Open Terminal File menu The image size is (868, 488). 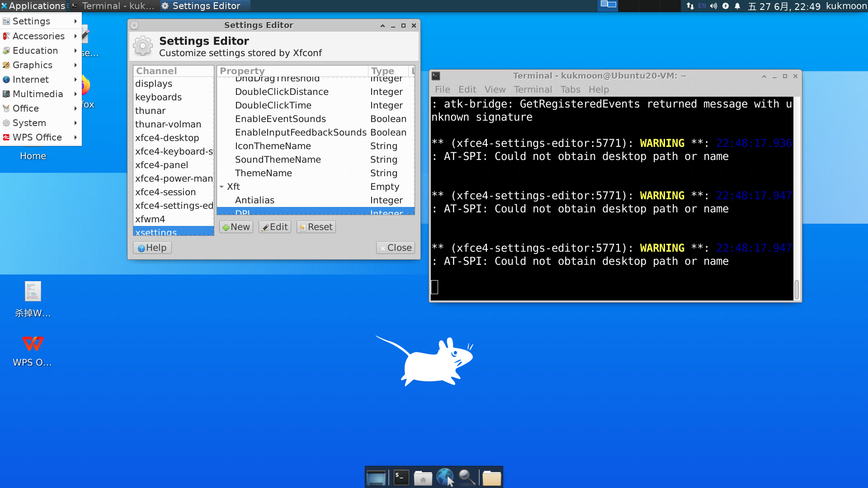tap(442, 89)
